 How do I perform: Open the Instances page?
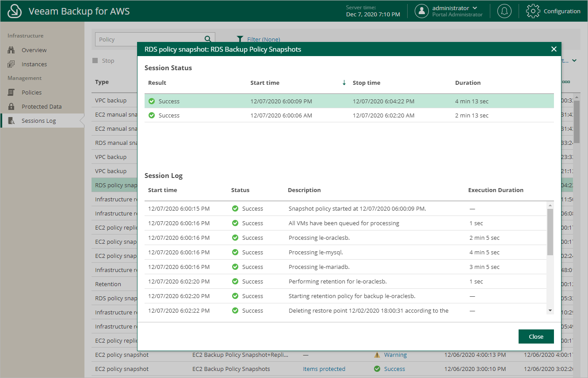click(34, 64)
